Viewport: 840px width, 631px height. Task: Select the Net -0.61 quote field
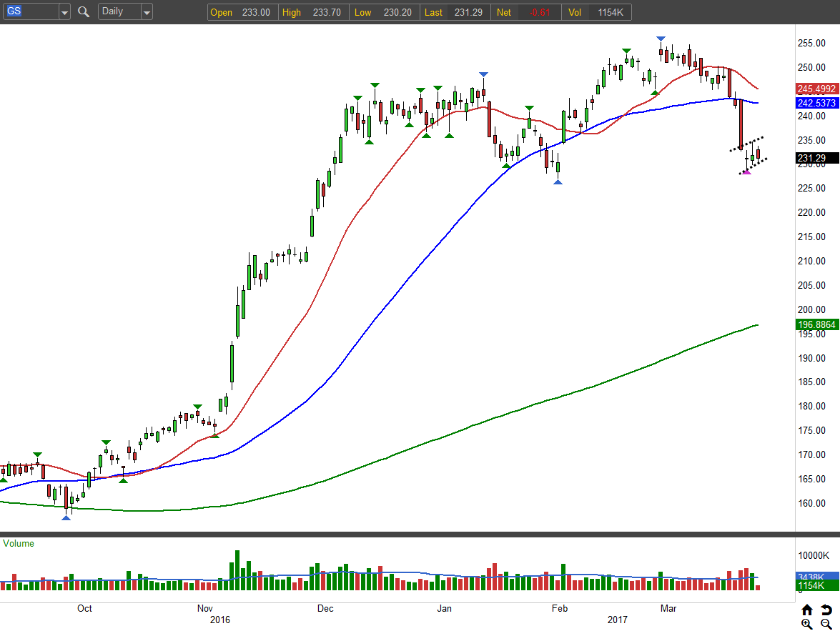[525, 12]
